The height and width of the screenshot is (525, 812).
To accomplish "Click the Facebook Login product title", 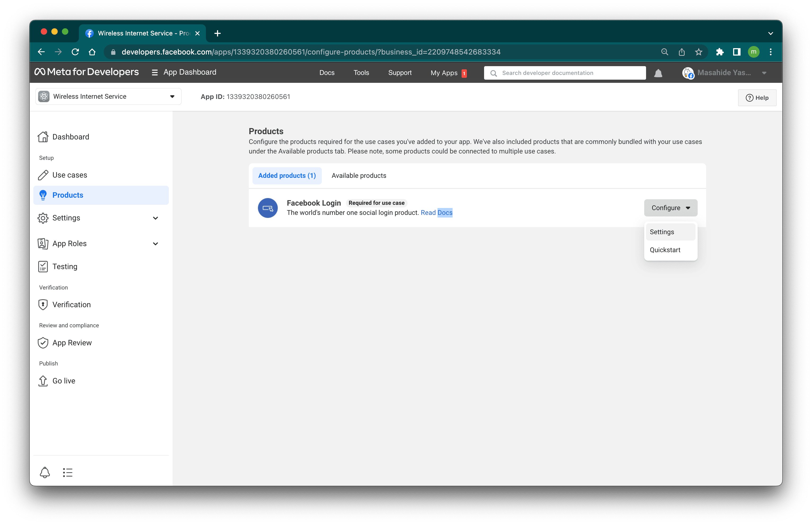I will 314,203.
